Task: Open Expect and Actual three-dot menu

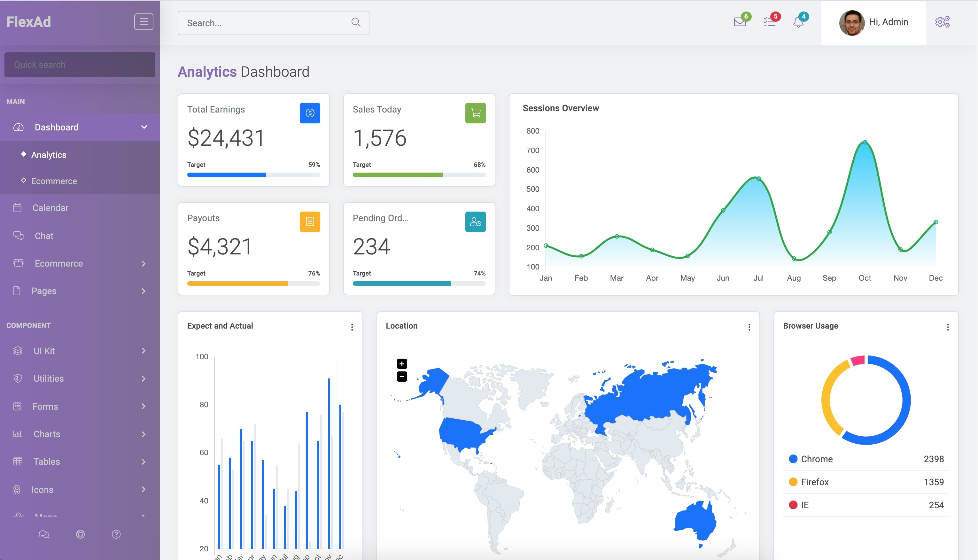Action: point(352,327)
